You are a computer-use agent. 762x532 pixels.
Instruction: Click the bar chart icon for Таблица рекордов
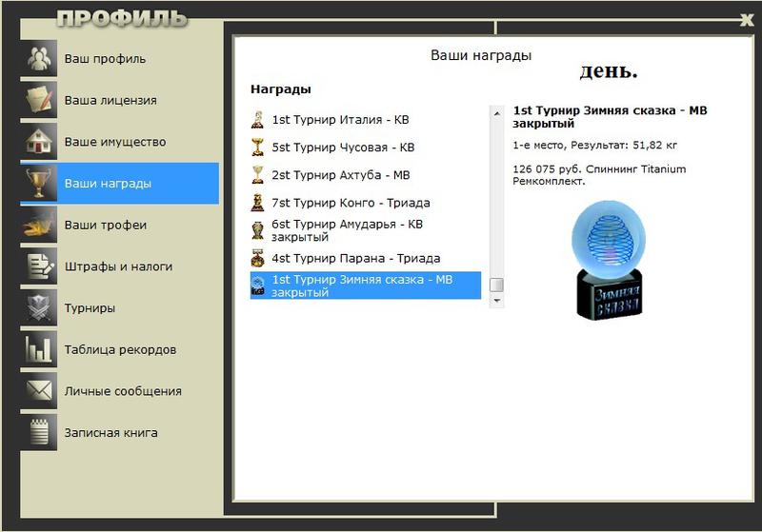coord(39,349)
